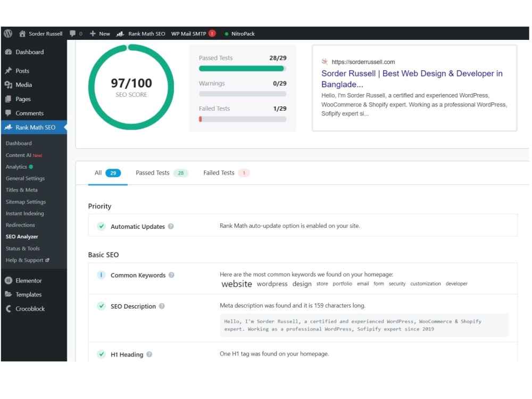Open NitroPack admin bar menu

(x=239, y=34)
